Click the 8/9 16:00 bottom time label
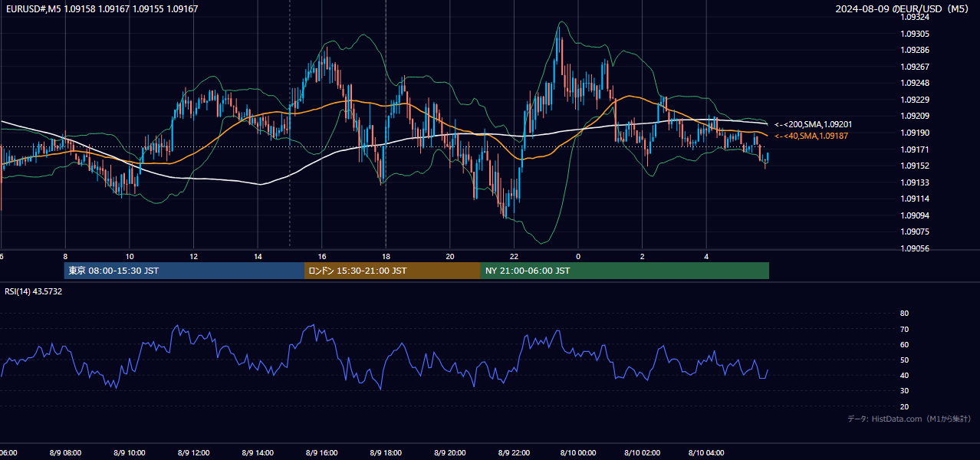This screenshot has height=460, width=980. tap(321, 452)
